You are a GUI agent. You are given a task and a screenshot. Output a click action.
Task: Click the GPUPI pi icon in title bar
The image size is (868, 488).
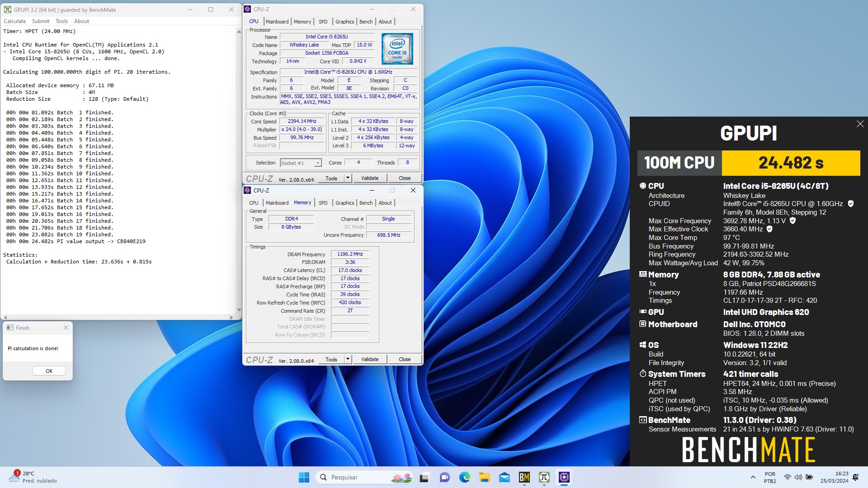(8, 9)
